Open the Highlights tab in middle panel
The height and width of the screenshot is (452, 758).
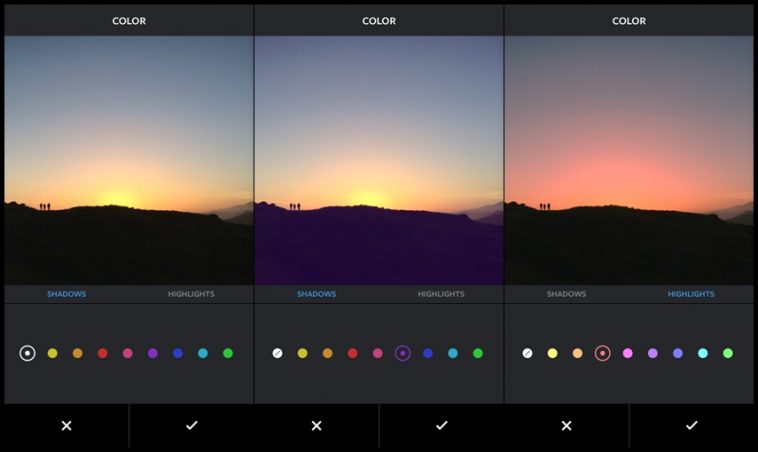440,294
